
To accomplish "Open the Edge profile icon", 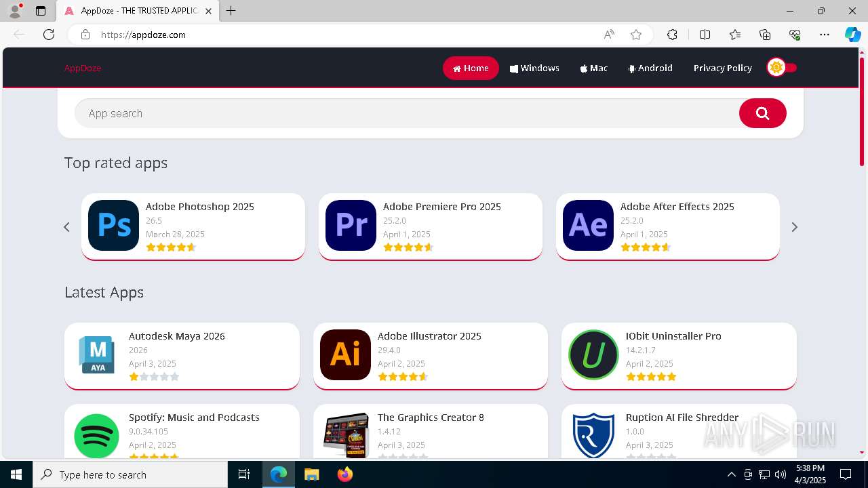I will pyautogui.click(x=15, y=11).
